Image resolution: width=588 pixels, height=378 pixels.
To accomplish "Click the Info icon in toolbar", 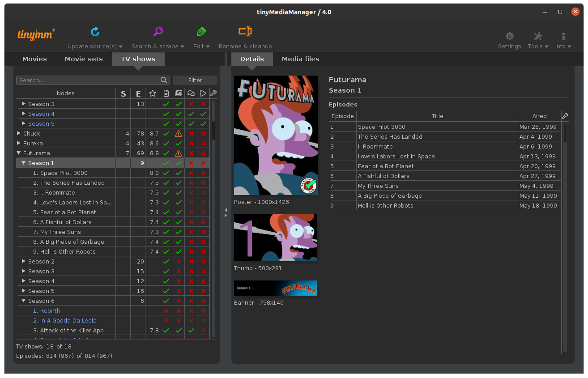I will point(563,37).
